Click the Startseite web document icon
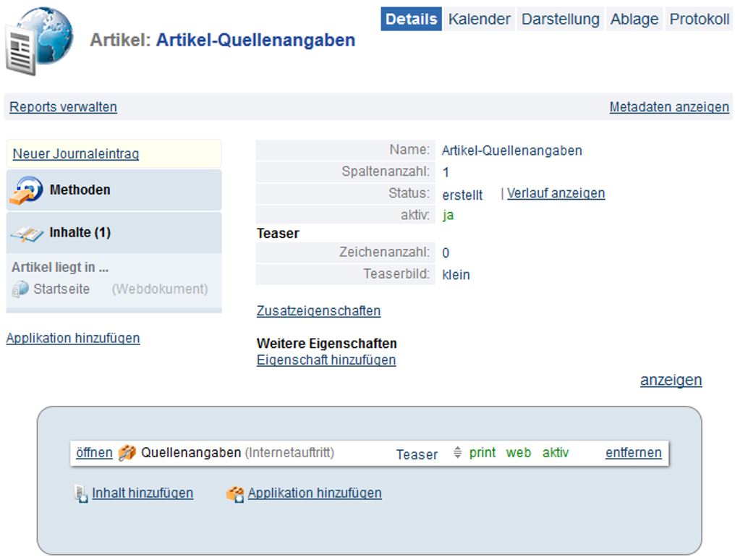 coord(20,289)
